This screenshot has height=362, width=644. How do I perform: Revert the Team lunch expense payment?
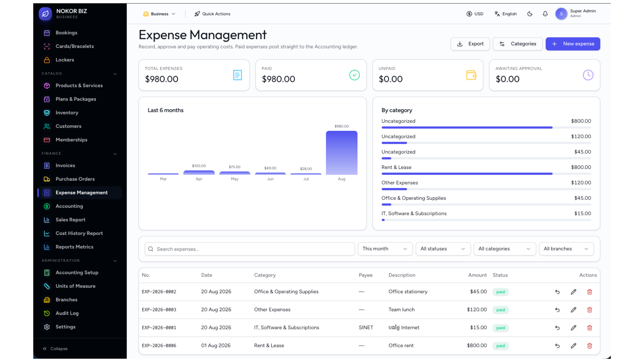tap(557, 310)
